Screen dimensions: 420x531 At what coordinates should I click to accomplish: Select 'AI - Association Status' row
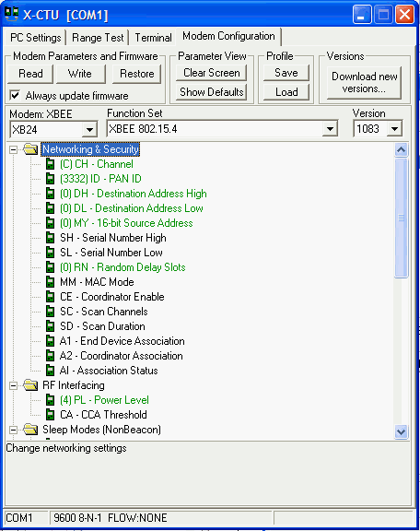pos(109,371)
